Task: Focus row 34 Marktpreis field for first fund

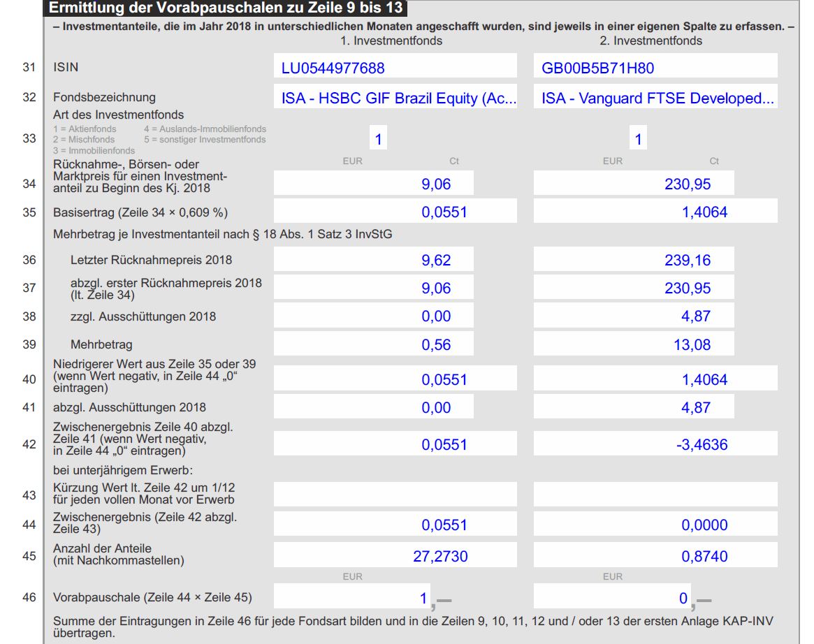Action: [x=373, y=184]
